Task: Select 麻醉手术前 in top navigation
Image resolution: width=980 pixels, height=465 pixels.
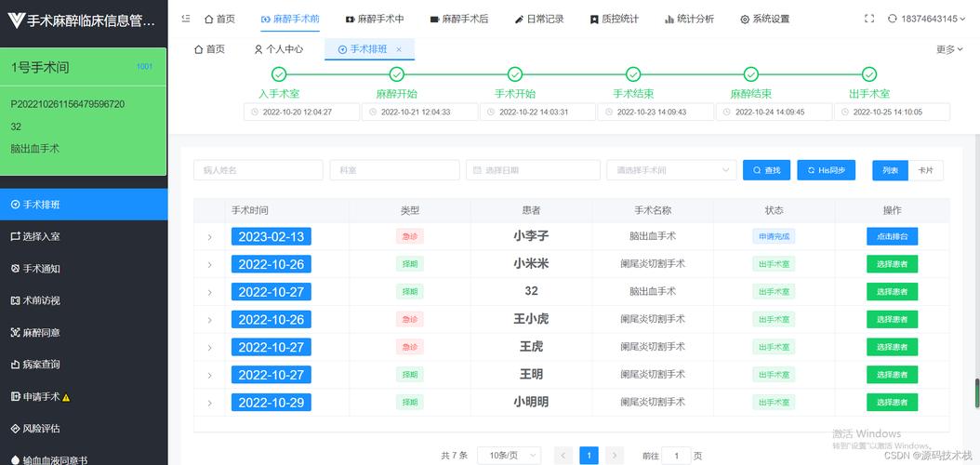Action: click(290, 19)
